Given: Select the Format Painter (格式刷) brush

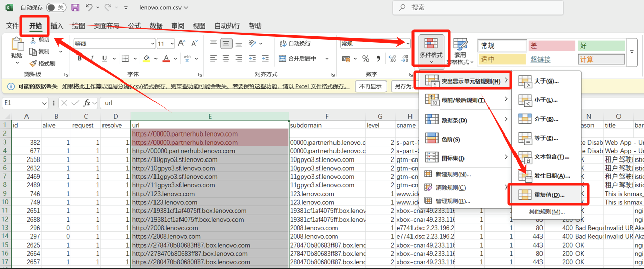Looking at the screenshot, I should (x=33, y=64).
